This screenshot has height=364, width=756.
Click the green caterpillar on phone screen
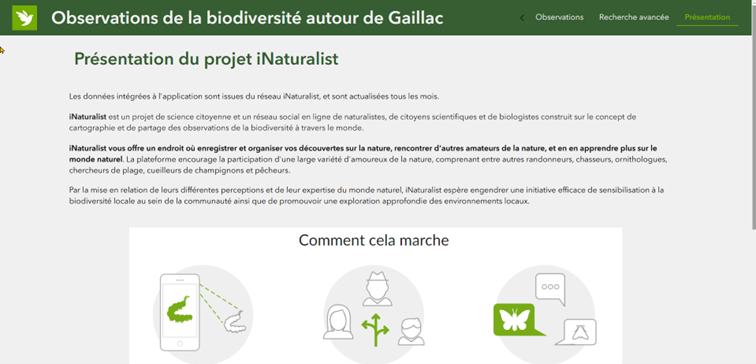180,309
